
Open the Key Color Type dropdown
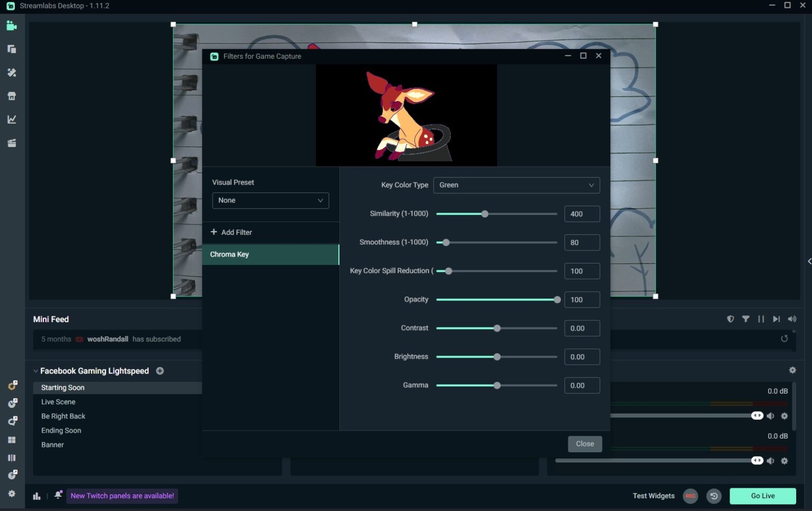[516, 185]
